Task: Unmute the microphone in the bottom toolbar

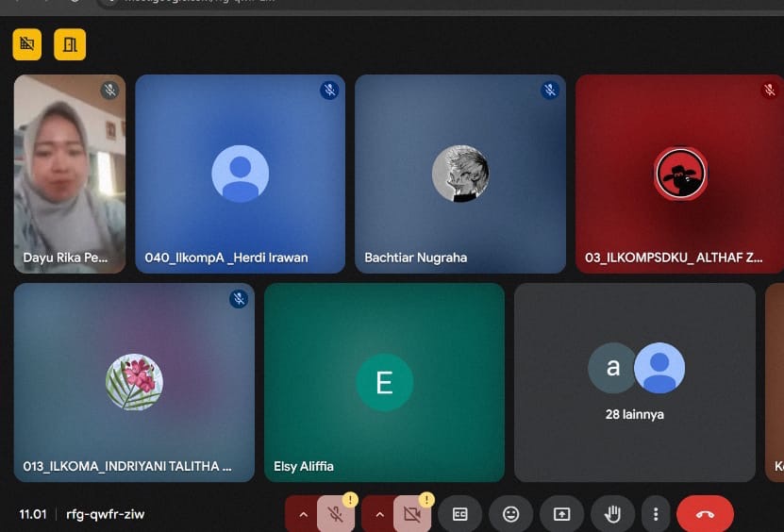Action: tap(335, 514)
